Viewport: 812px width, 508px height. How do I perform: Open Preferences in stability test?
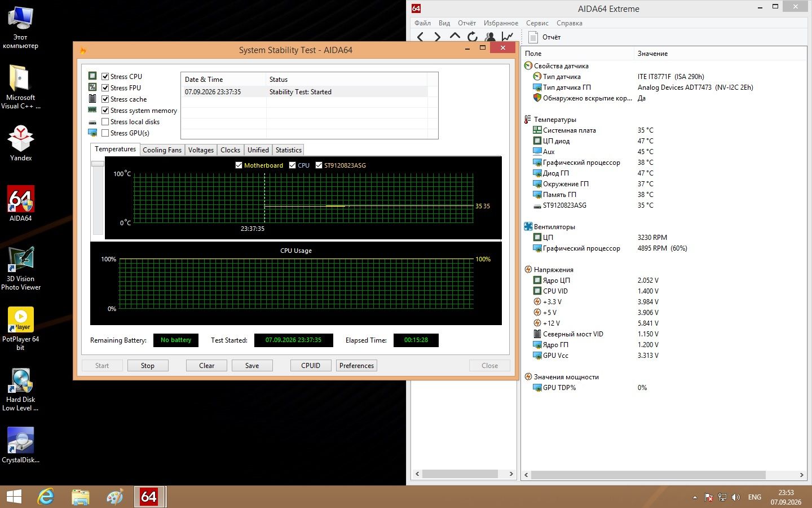[x=356, y=366]
